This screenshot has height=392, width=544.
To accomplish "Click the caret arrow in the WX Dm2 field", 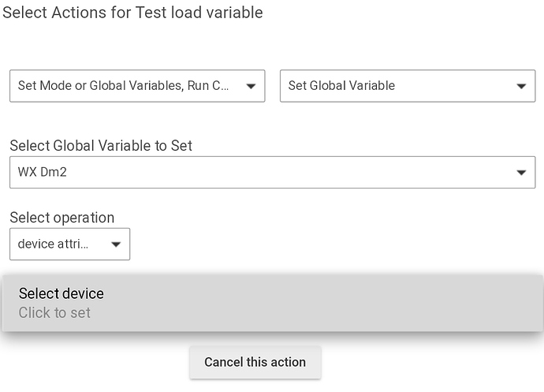I will click(521, 173).
